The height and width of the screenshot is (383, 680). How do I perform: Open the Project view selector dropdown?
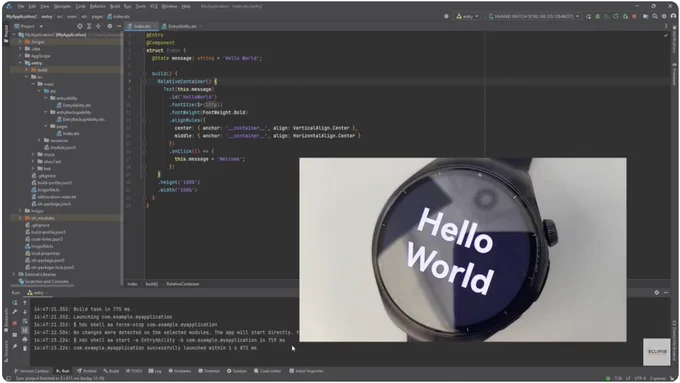(29, 26)
